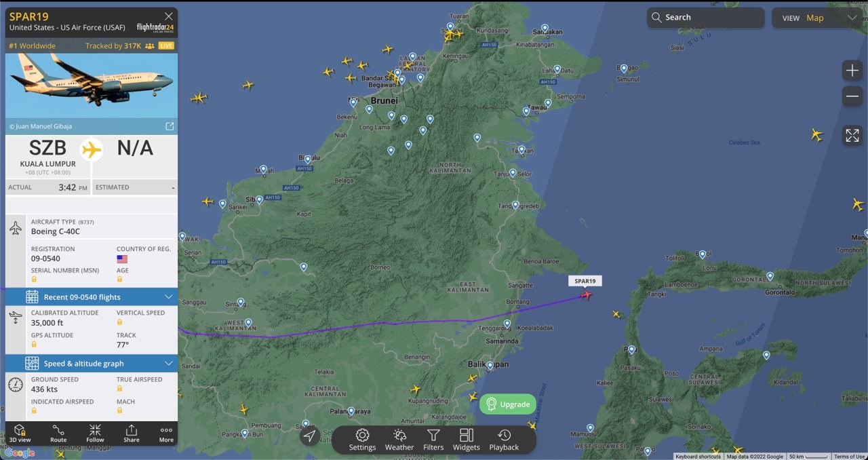Open the VIEW Map dropdown
This screenshot has height=460, width=868.
[x=819, y=18]
